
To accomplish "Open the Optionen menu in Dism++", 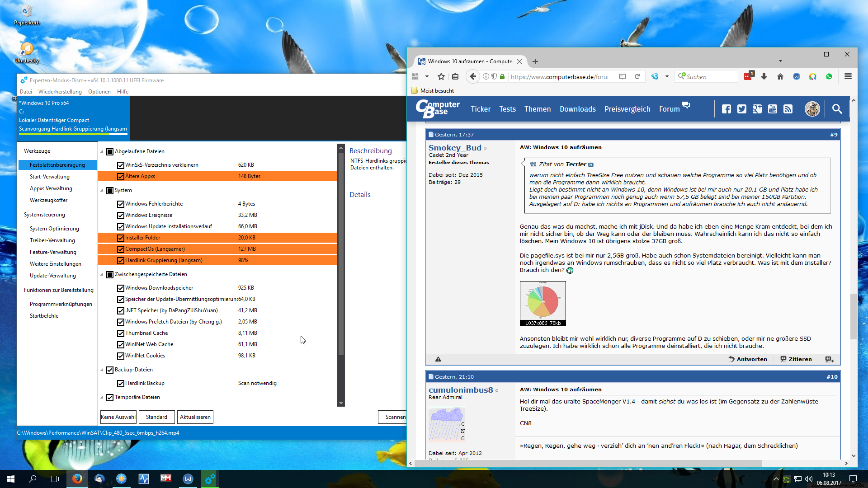I will click(99, 92).
